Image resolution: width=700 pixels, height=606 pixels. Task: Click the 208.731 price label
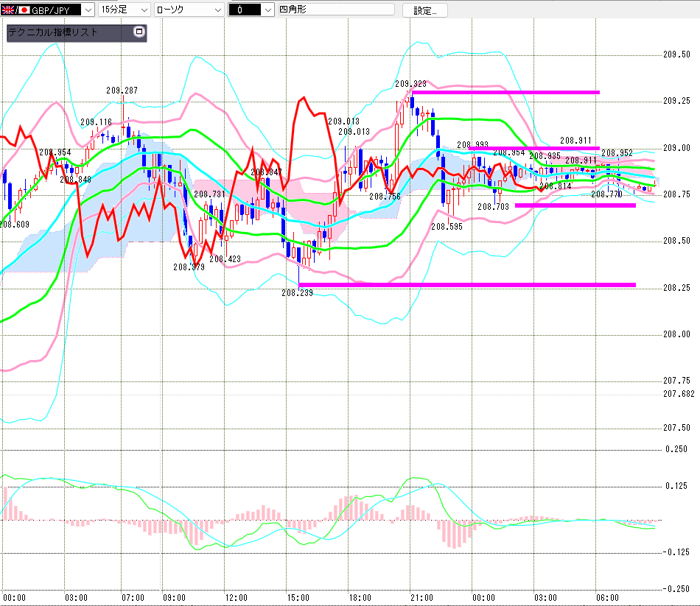tap(210, 194)
